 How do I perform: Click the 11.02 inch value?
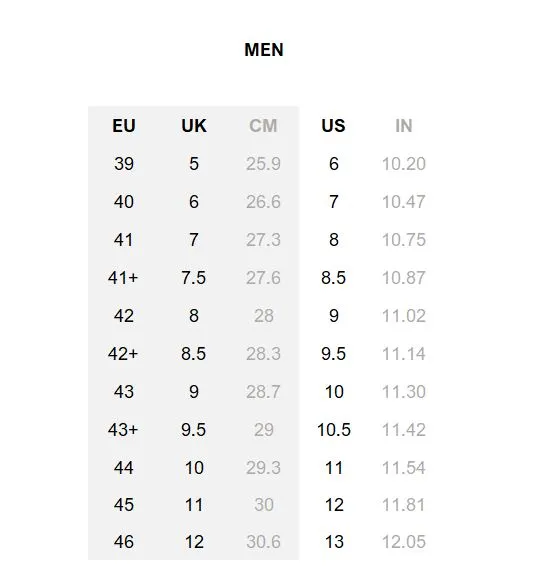click(x=404, y=316)
